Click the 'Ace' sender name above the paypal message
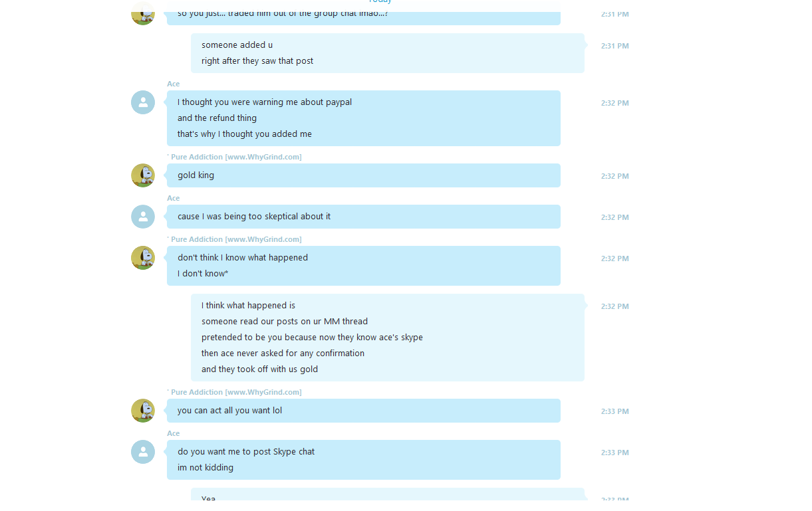Viewport: 812px width, 511px height. [x=174, y=84]
